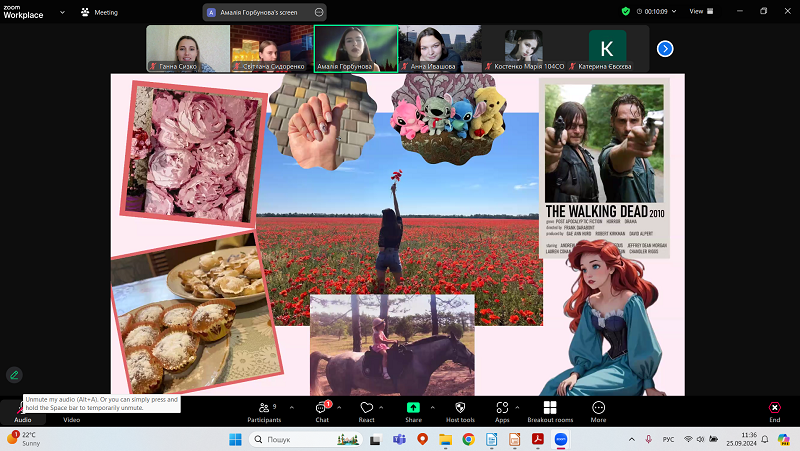Click the green Share screen button
Image resolution: width=800 pixels, height=451 pixels.
tap(413, 412)
